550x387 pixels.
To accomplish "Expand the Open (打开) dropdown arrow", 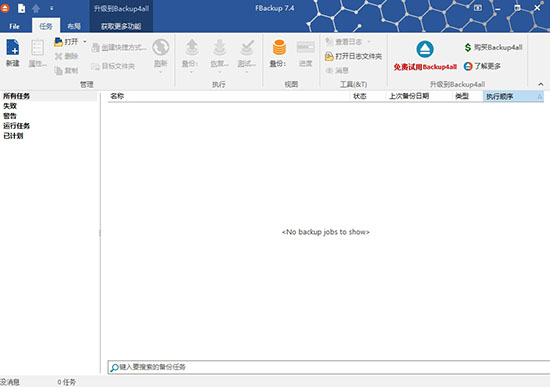I will point(85,42).
